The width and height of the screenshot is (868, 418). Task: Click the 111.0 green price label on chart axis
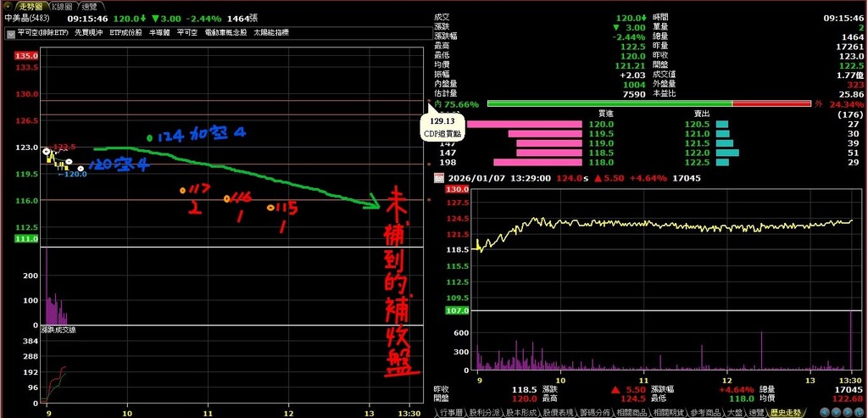26,240
